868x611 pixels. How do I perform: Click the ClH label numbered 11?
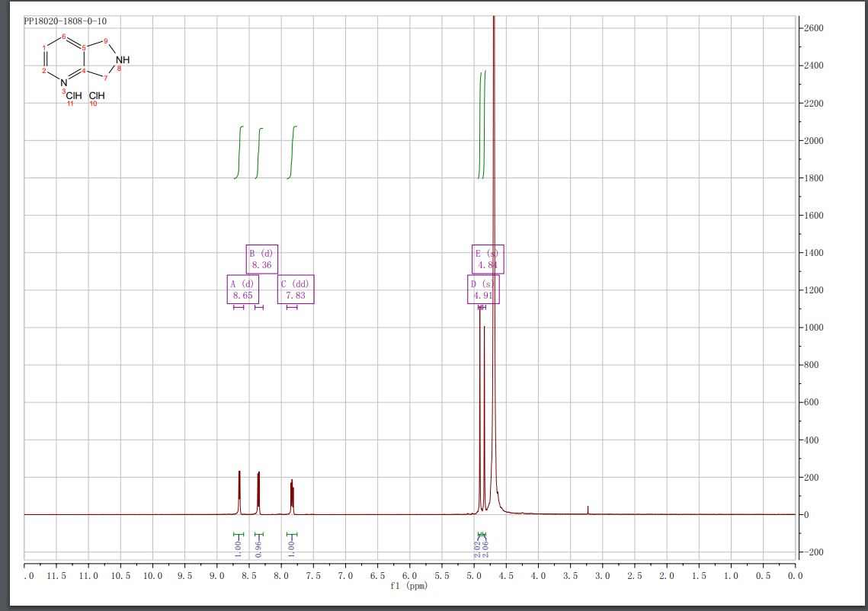(73, 96)
